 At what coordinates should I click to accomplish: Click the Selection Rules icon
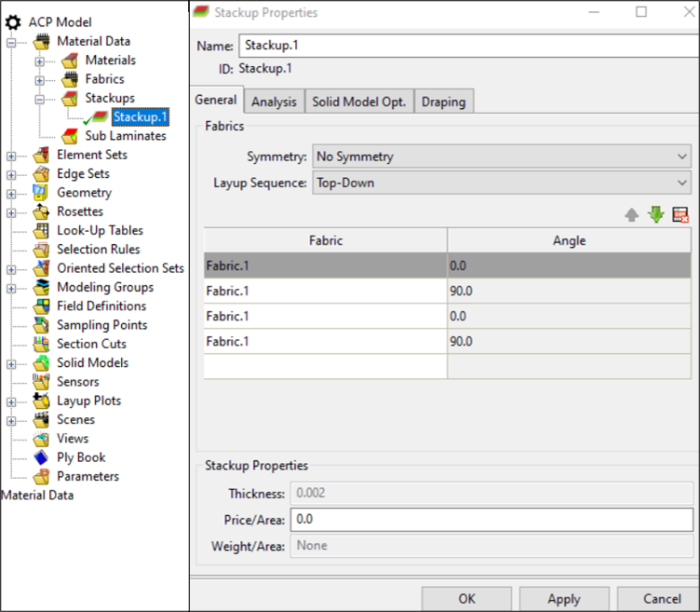42,250
